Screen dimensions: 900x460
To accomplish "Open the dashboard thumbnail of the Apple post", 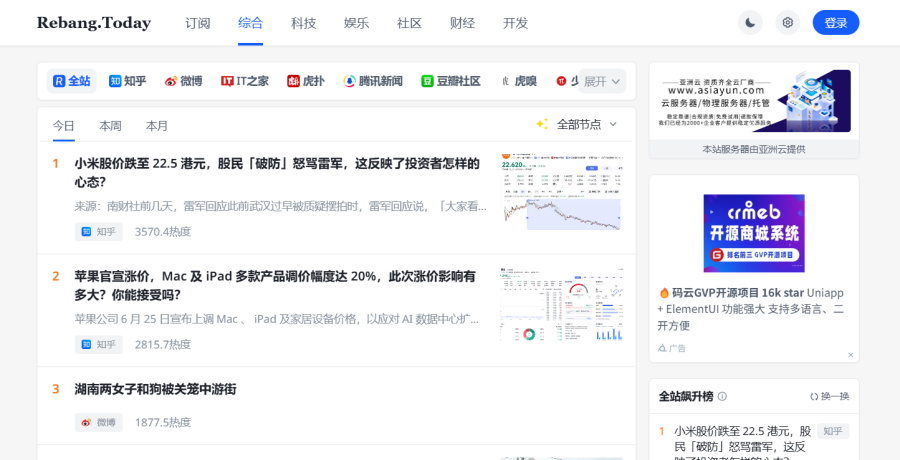I will click(x=561, y=304).
